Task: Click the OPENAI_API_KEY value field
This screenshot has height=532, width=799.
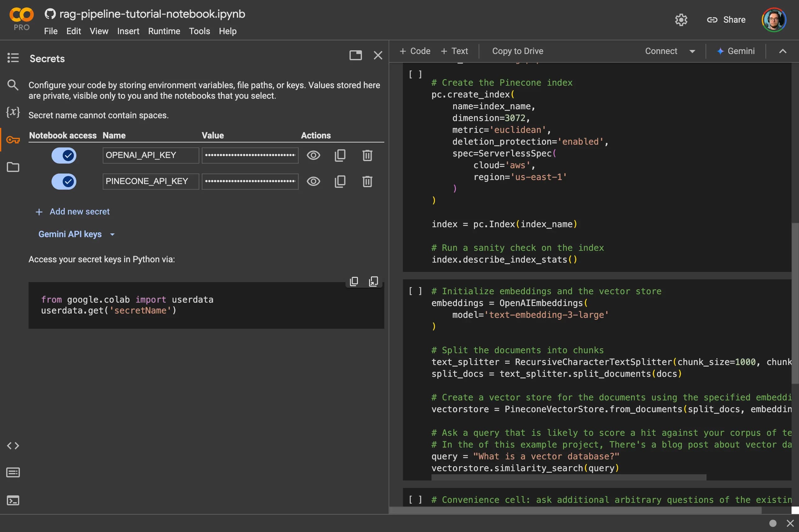Action: [250, 156]
